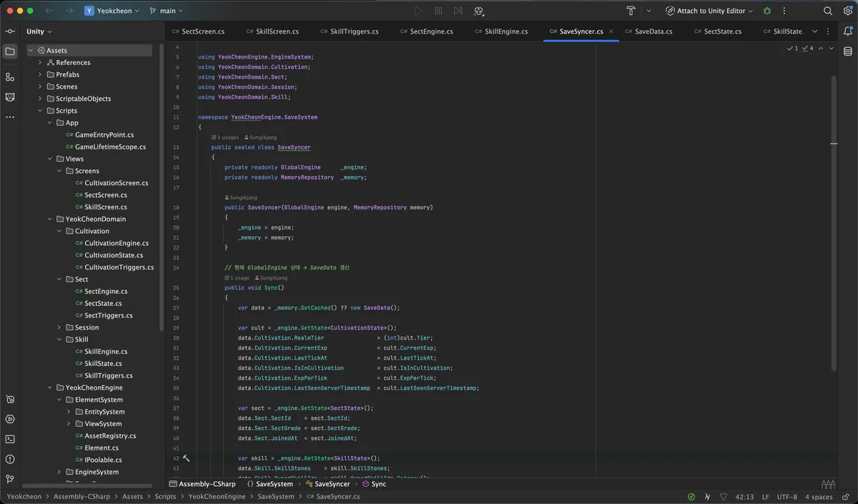Screen dimensions: 858x504
Task: Click the 4 spaces indent status item
Action: [x=819, y=497]
